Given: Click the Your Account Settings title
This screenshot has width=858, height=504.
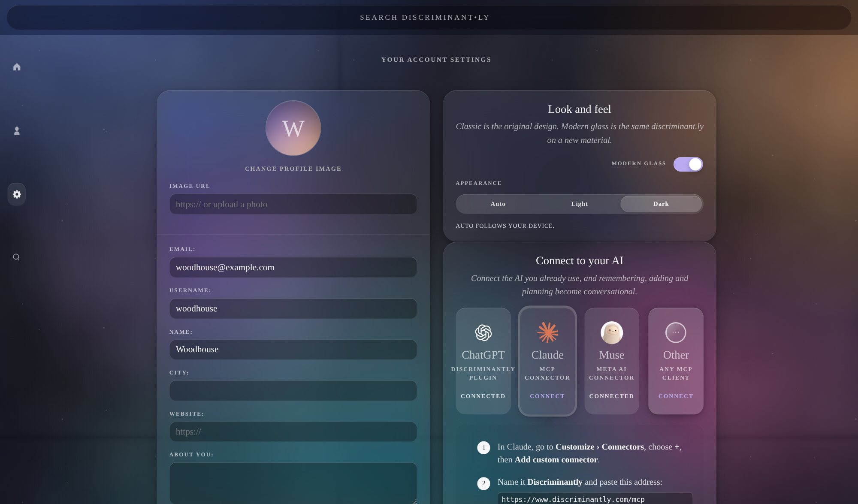Looking at the screenshot, I should (436, 60).
